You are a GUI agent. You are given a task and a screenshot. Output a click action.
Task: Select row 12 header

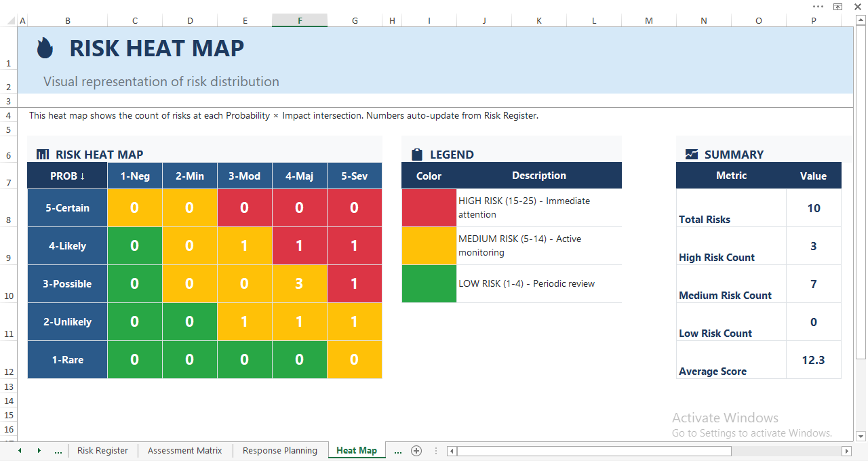(x=8, y=360)
